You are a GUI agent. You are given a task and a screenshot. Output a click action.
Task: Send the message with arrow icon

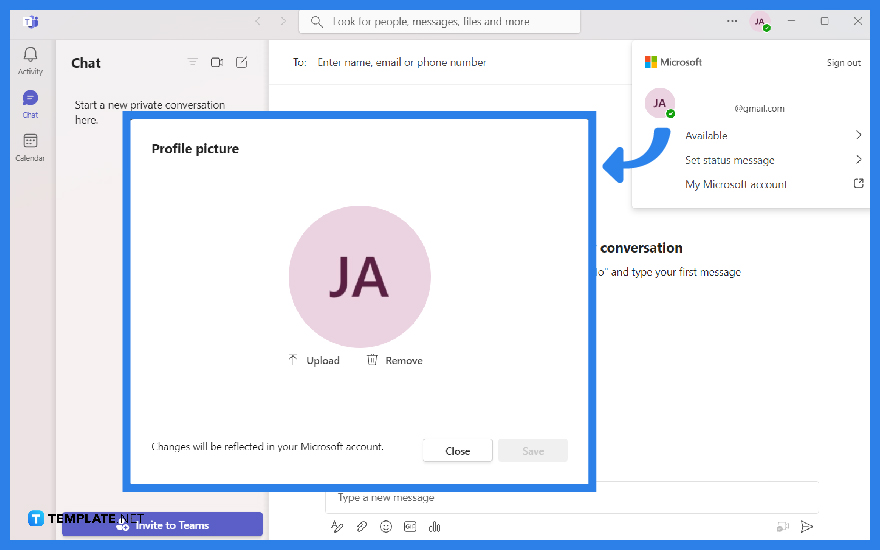(807, 526)
